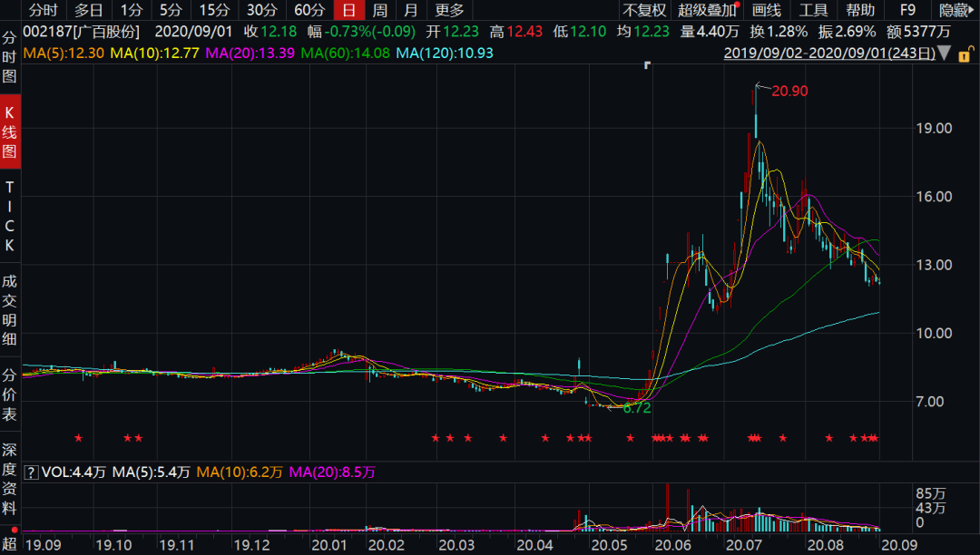Select the 15分 interval button
The width and height of the screenshot is (980, 555).
[x=214, y=11]
